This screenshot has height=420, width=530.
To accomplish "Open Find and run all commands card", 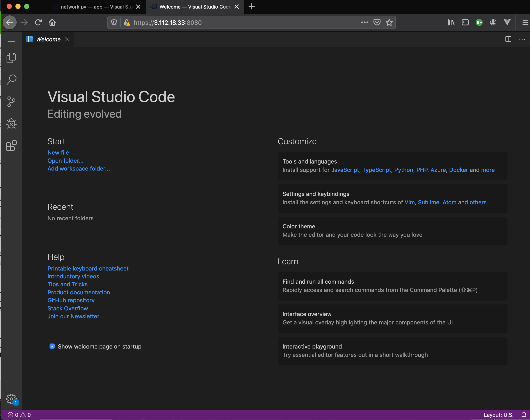I will 393,286.
